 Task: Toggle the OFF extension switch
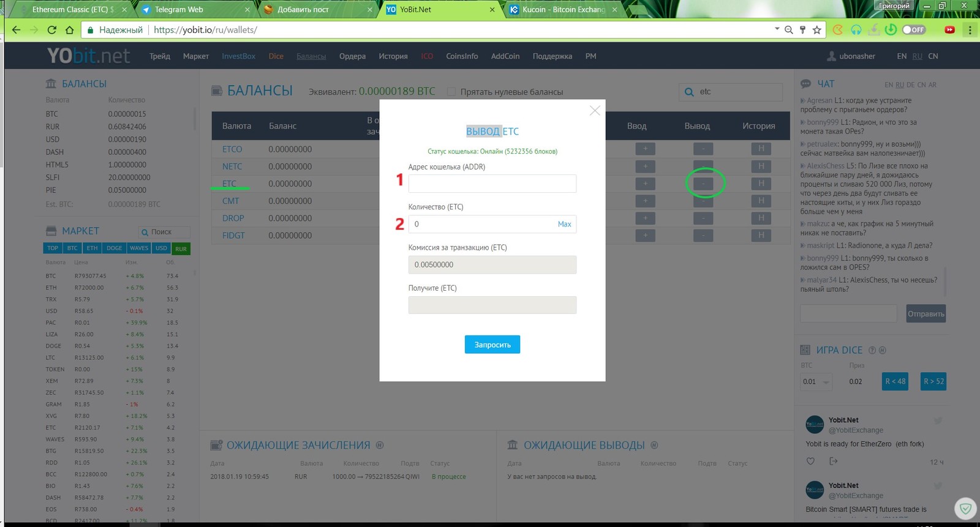913,29
